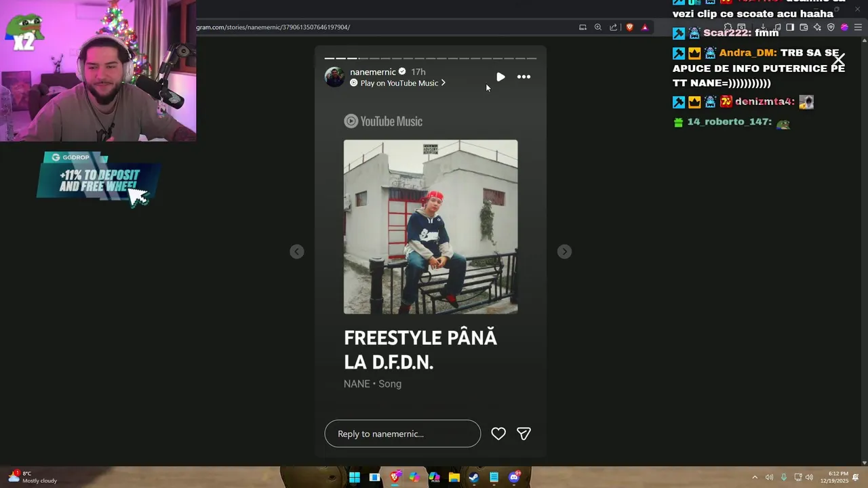Click the install app icon in address bar
This screenshot has width=868, height=488.
pos(583,27)
